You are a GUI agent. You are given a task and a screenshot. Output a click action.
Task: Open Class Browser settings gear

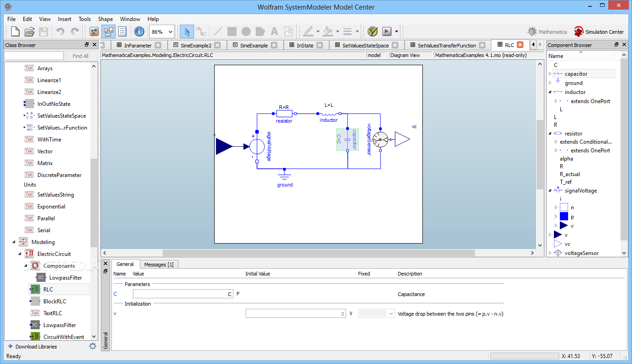pyautogui.click(x=93, y=346)
